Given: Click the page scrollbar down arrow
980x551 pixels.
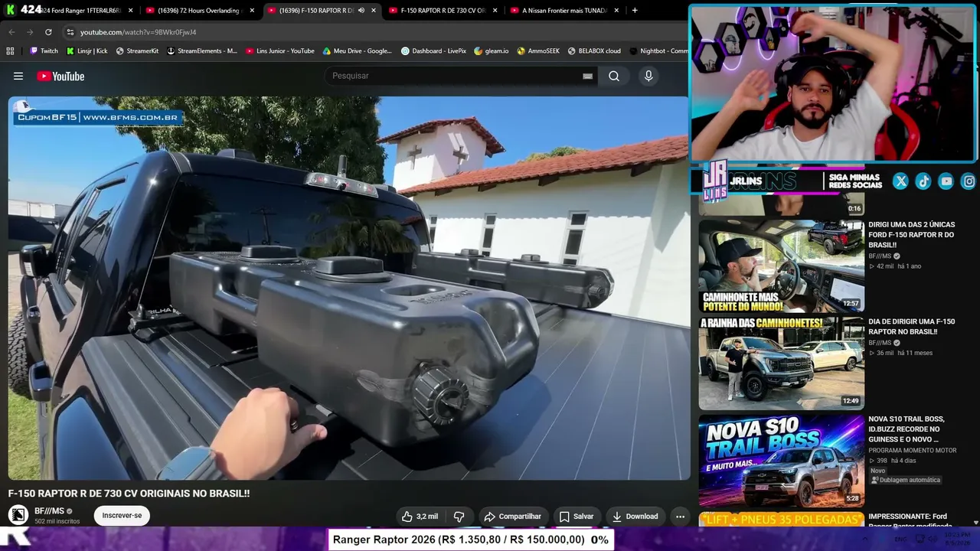Looking at the screenshot, I should point(975,523).
